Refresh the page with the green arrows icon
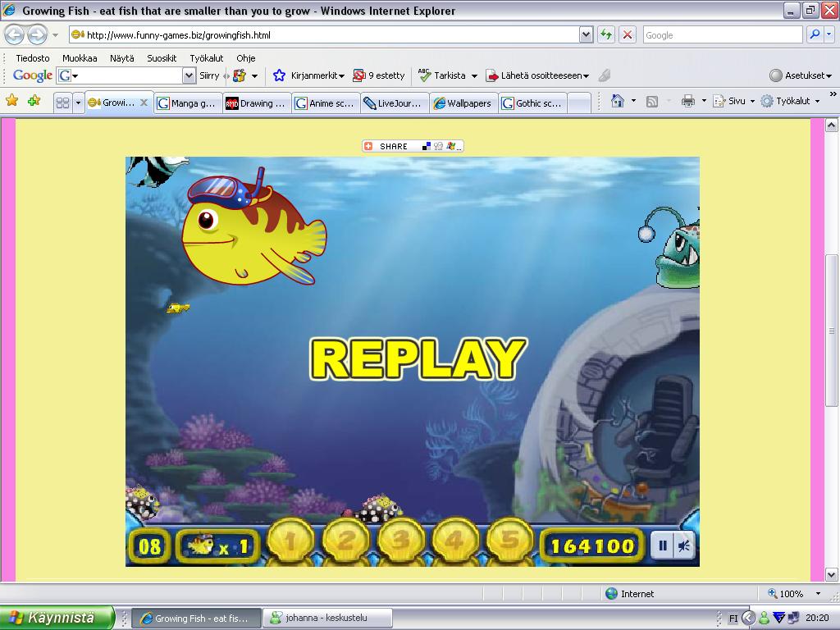840x630 pixels. pos(606,34)
